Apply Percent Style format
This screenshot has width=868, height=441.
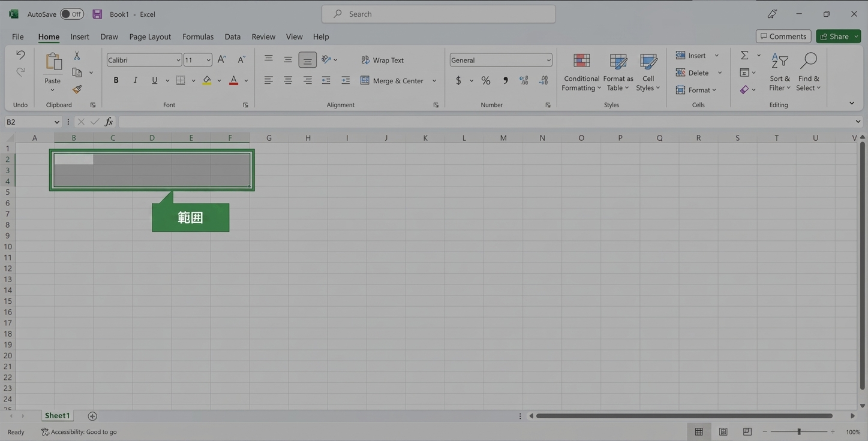click(486, 80)
